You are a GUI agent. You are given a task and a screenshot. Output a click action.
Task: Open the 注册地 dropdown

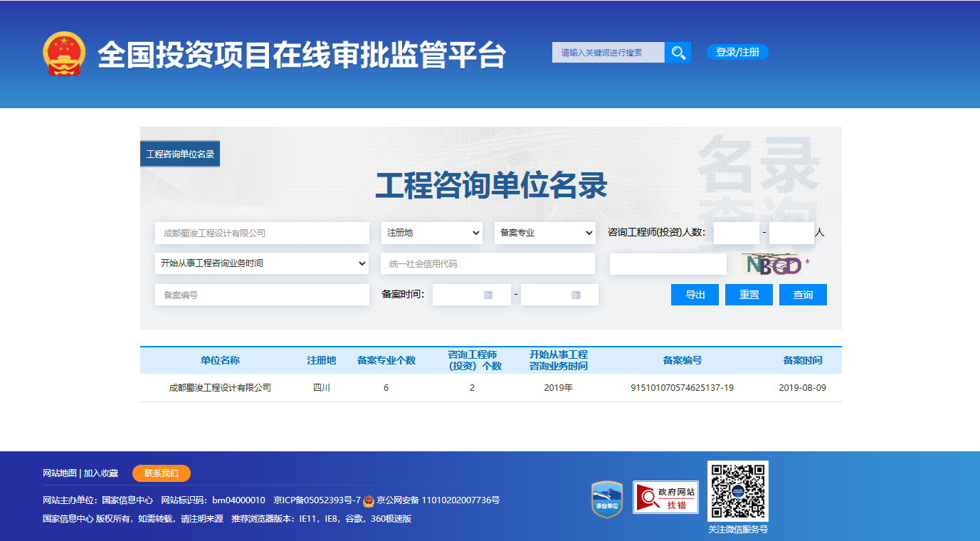(x=433, y=233)
